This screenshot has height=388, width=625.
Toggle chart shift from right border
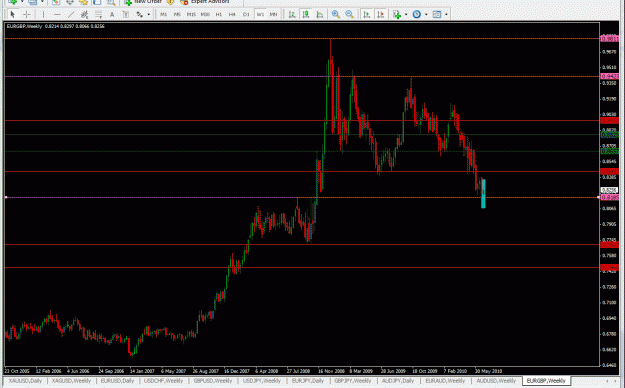[x=381, y=14]
